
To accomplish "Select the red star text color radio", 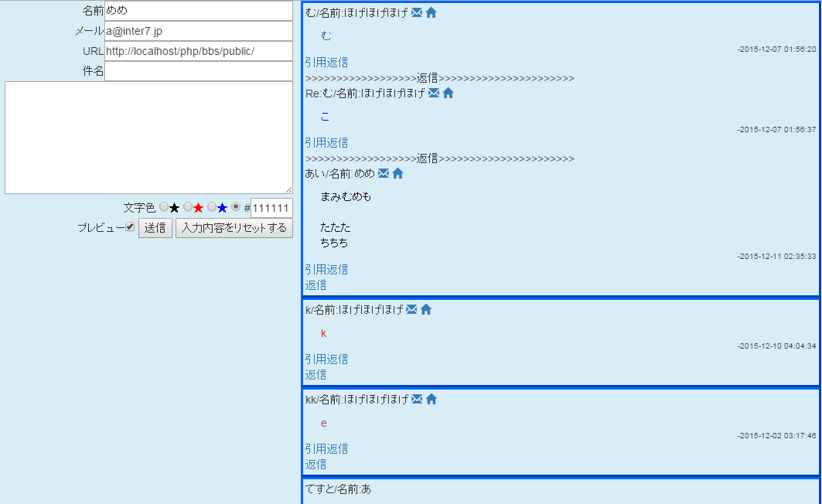I will (188, 207).
